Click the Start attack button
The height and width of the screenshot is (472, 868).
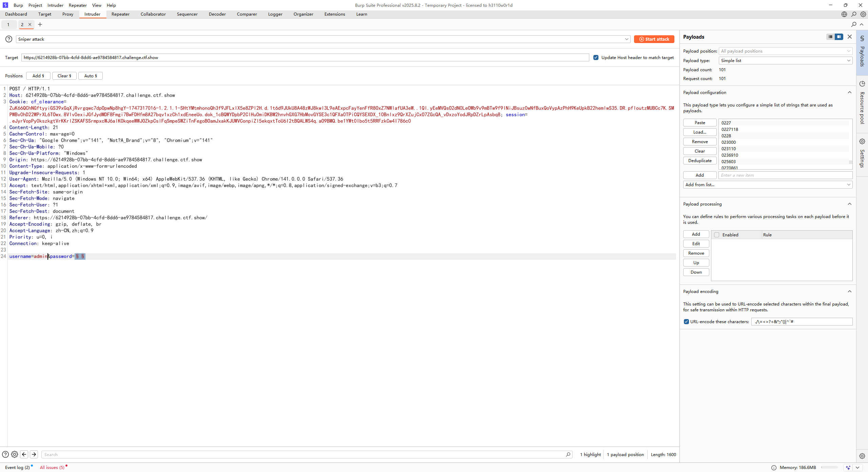click(x=654, y=39)
